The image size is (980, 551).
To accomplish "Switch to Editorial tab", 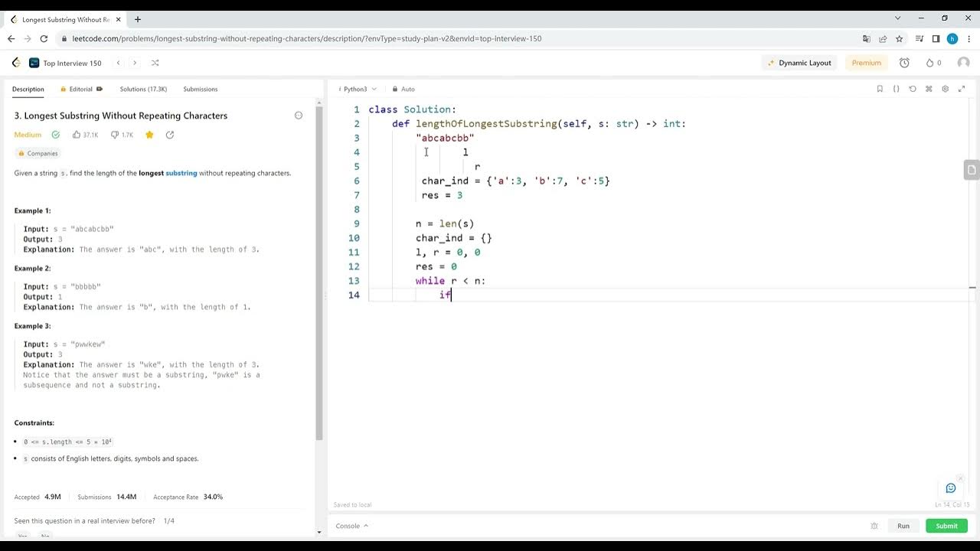I will (x=81, y=89).
